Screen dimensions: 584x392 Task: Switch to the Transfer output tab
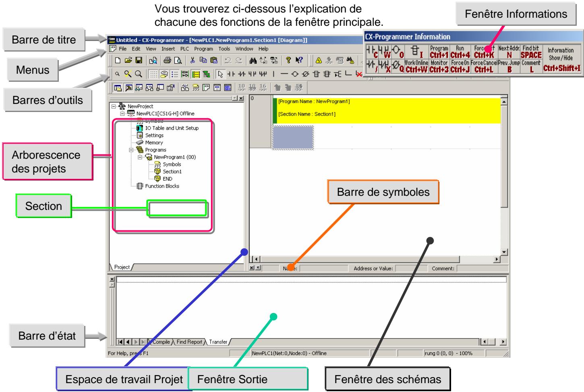pos(218,342)
